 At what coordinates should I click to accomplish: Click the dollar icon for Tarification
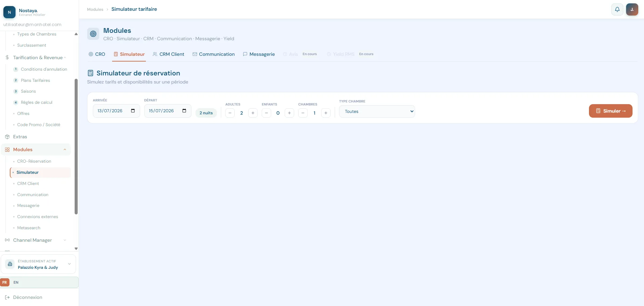coord(7,57)
